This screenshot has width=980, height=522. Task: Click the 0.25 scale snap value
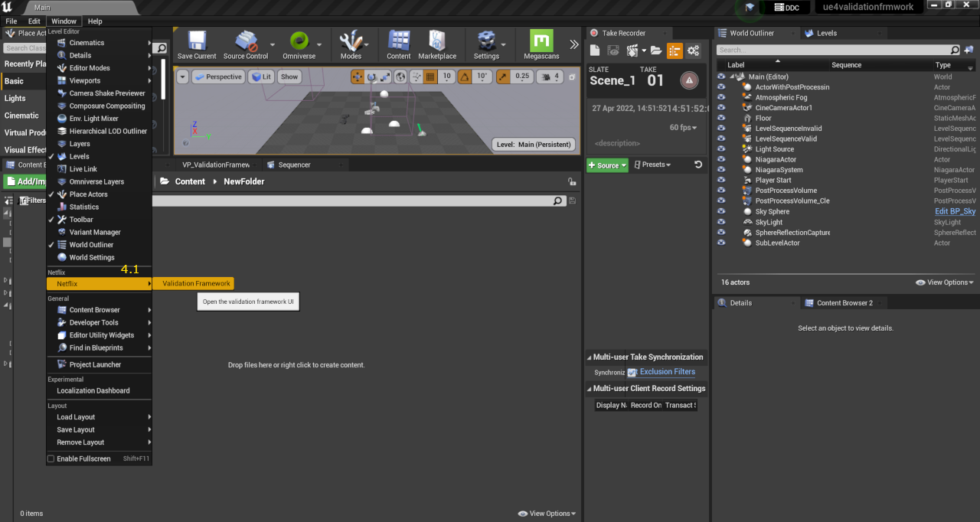[x=522, y=77]
